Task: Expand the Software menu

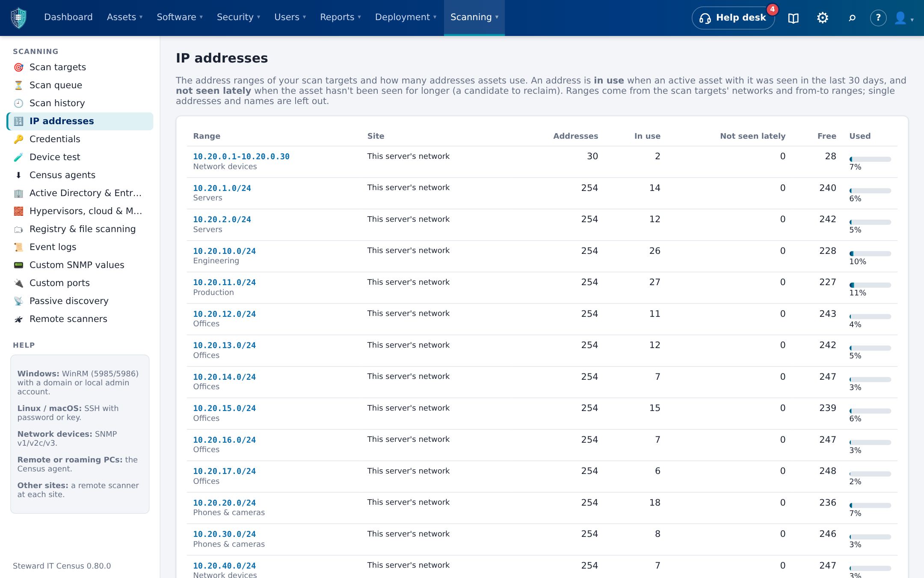Action: coord(180,17)
